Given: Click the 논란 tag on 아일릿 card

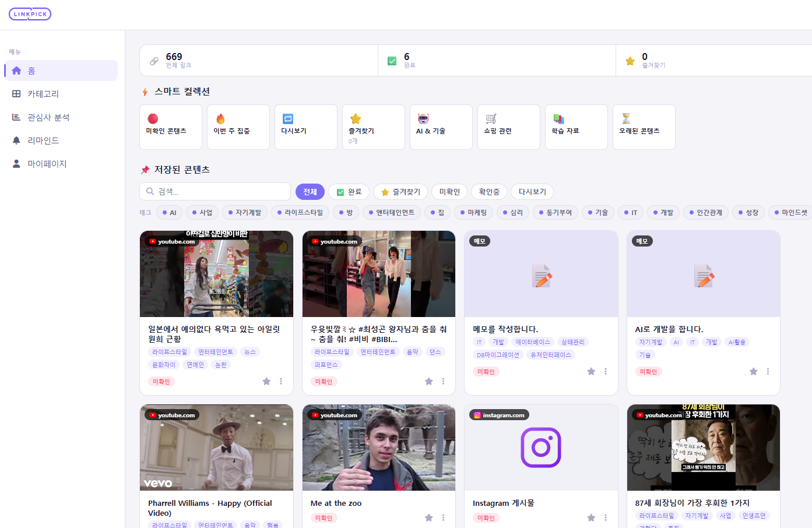Looking at the screenshot, I should (x=221, y=365).
